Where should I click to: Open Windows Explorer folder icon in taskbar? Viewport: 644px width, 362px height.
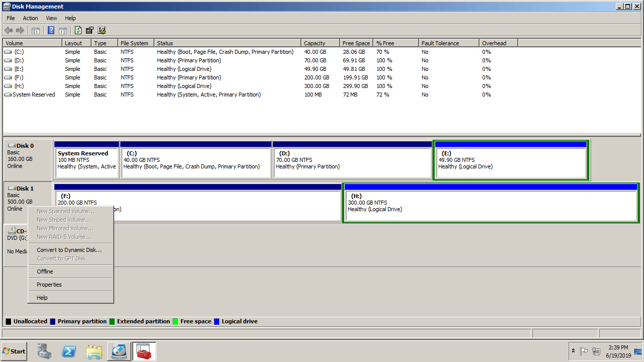click(x=94, y=351)
